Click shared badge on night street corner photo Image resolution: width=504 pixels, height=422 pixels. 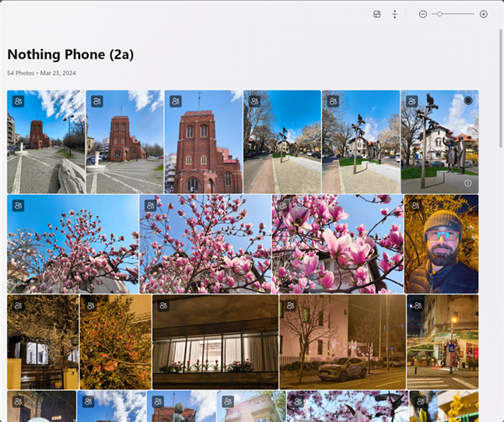[x=418, y=305]
